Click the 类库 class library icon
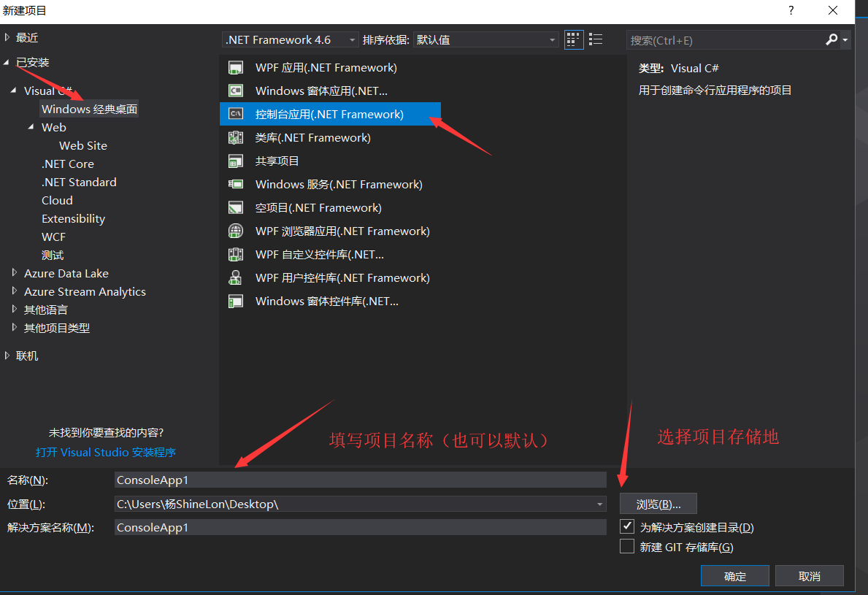 pos(236,138)
